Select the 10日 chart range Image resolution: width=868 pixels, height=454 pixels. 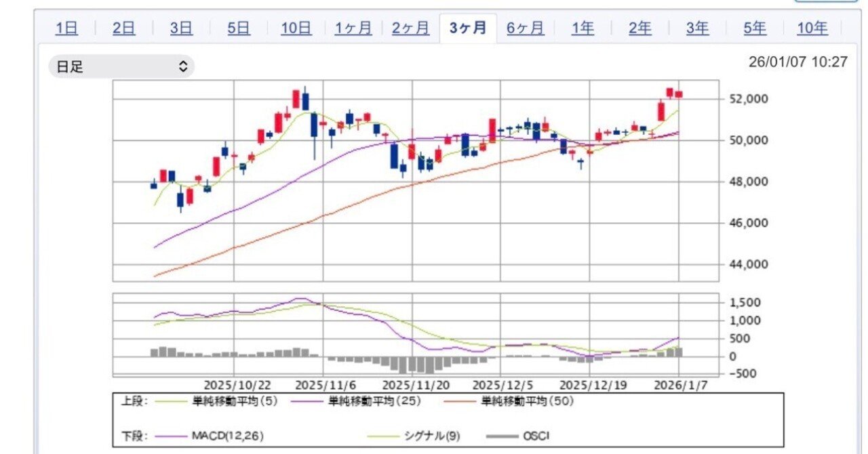point(296,28)
